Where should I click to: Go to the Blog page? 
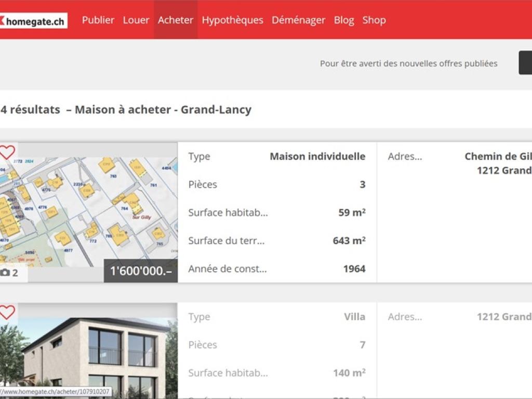click(344, 20)
